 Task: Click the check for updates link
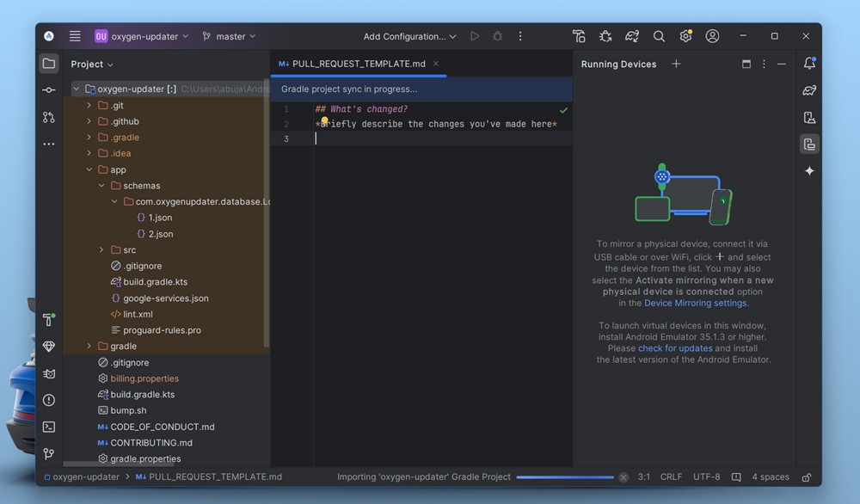coord(675,348)
